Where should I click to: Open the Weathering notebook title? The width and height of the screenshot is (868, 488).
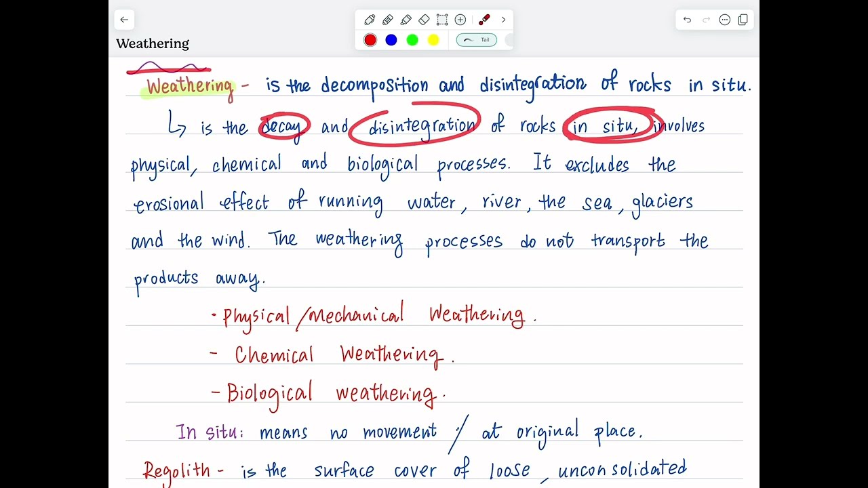(152, 43)
